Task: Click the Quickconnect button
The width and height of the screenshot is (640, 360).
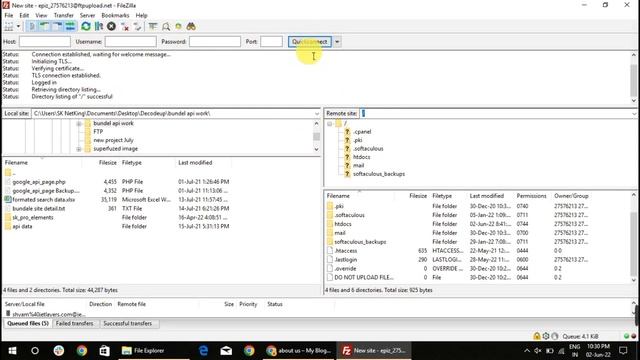Action: point(310,42)
